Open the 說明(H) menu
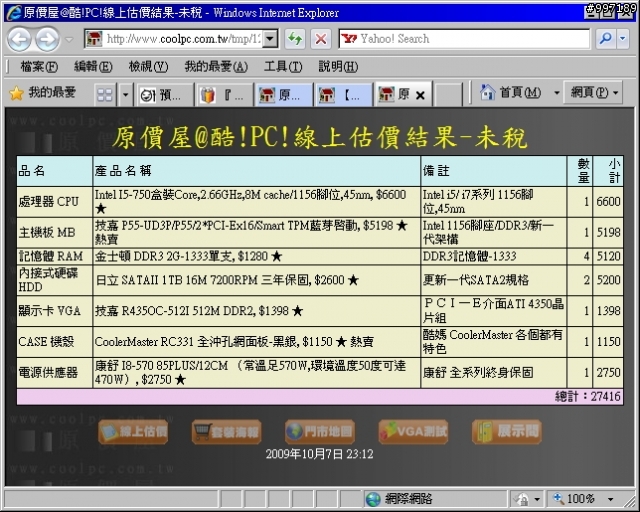The width and height of the screenshot is (640, 512). 338,66
